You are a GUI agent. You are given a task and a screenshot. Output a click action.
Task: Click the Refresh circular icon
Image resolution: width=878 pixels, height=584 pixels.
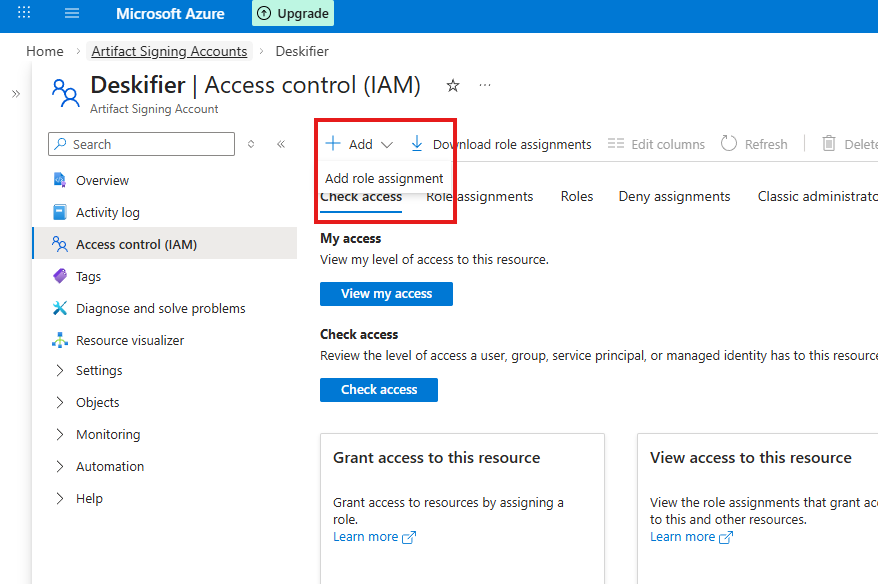pos(728,143)
